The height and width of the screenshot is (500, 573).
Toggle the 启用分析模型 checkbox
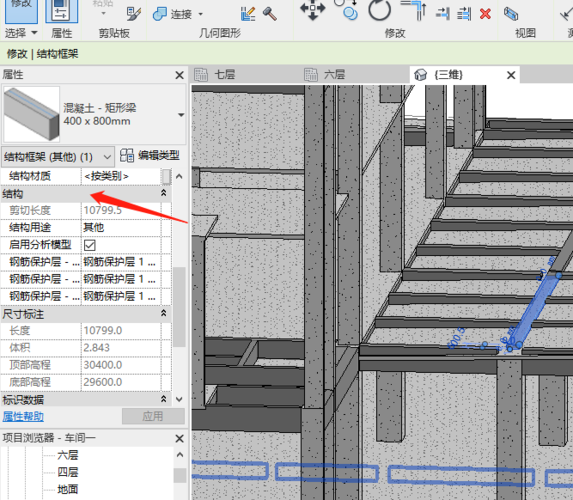pyautogui.click(x=90, y=245)
